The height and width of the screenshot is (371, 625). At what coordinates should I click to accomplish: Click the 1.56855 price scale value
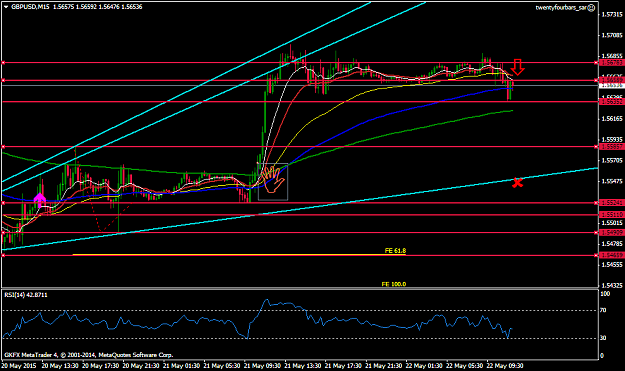click(612, 56)
